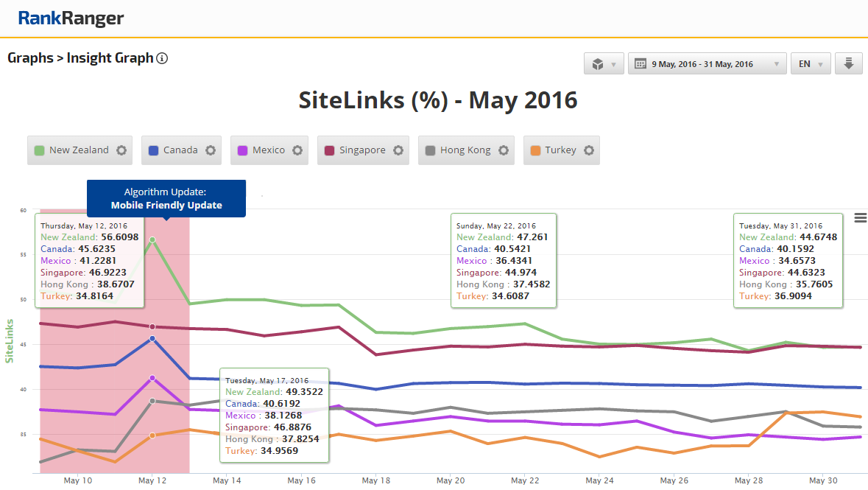Toggle the Mexico series

pyautogui.click(x=269, y=150)
